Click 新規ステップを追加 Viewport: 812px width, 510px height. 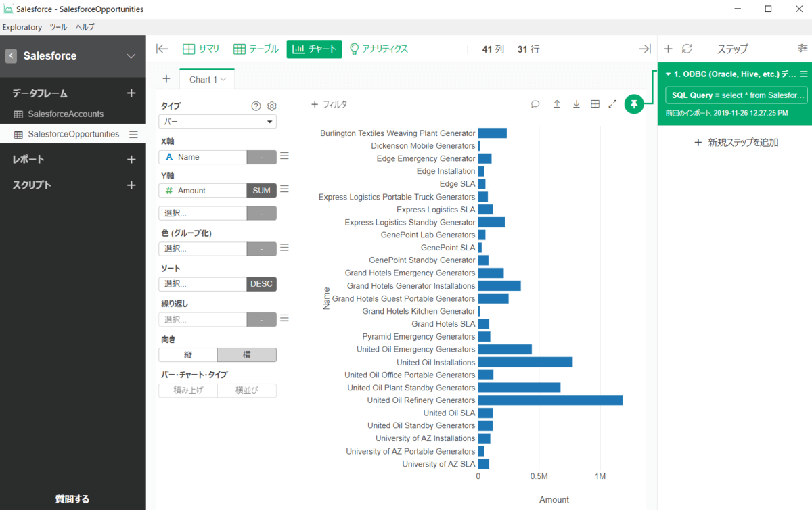pyautogui.click(x=736, y=143)
